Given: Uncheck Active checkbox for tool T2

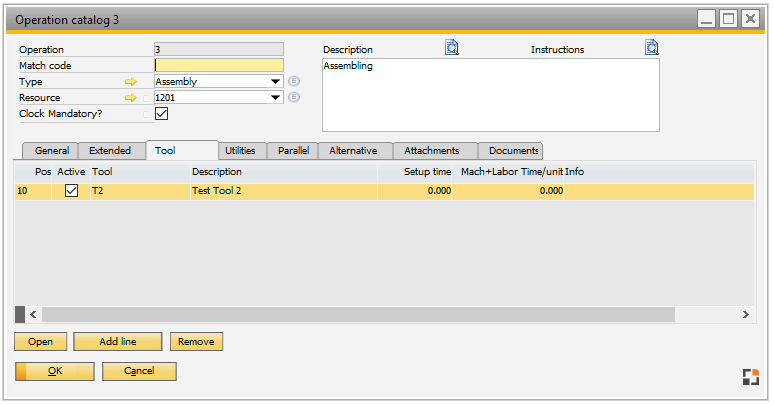Looking at the screenshot, I should coord(72,191).
